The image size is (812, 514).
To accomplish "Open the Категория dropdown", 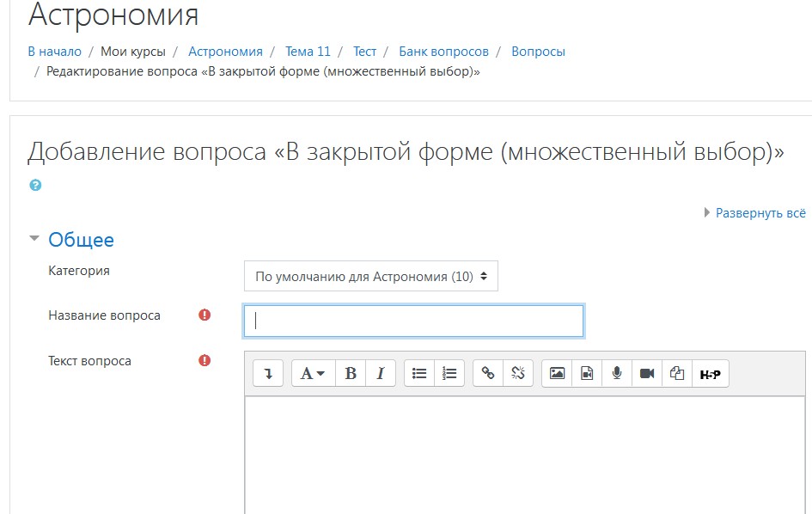I will pyautogui.click(x=371, y=276).
